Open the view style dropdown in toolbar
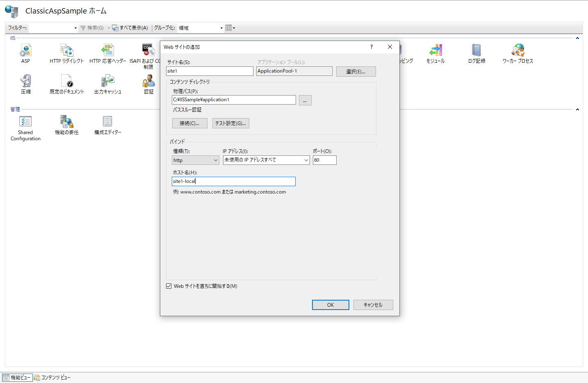 pyautogui.click(x=230, y=28)
